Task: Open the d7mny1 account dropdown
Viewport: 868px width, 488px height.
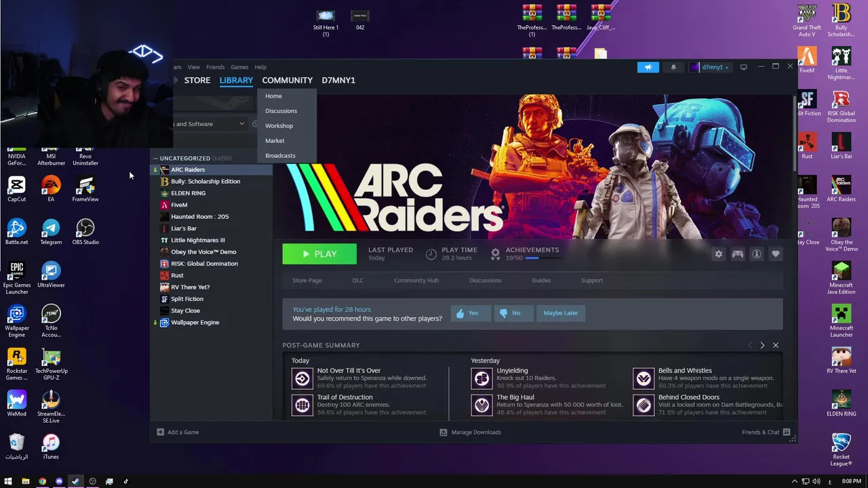Action: point(711,67)
